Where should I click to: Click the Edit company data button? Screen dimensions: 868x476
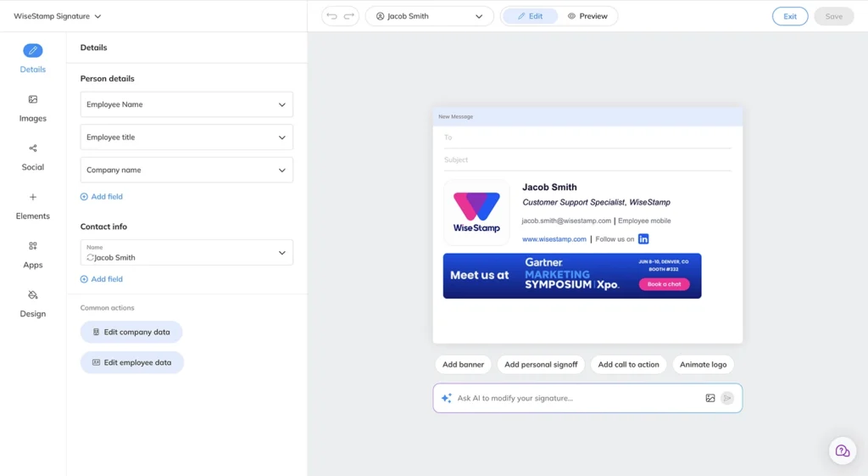pyautogui.click(x=131, y=332)
